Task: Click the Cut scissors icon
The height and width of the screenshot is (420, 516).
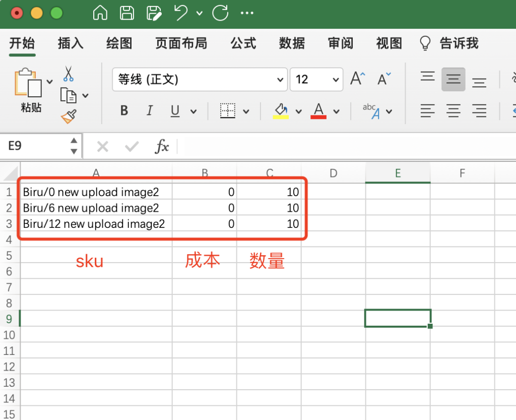Action: (69, 74)
